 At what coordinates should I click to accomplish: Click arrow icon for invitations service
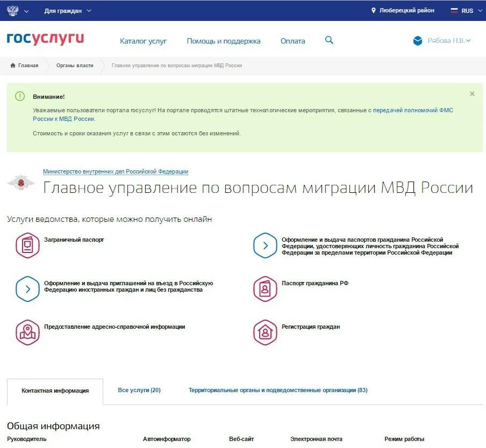coord(27,289)
